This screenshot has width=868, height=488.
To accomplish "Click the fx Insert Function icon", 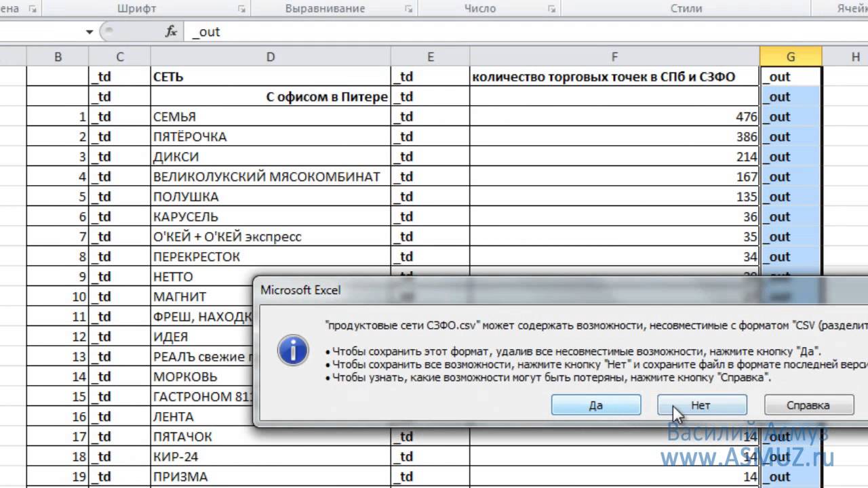I will click(171, 32).
